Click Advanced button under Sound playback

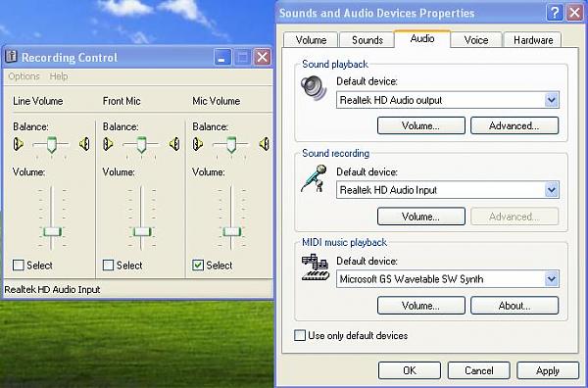(514, 125)
